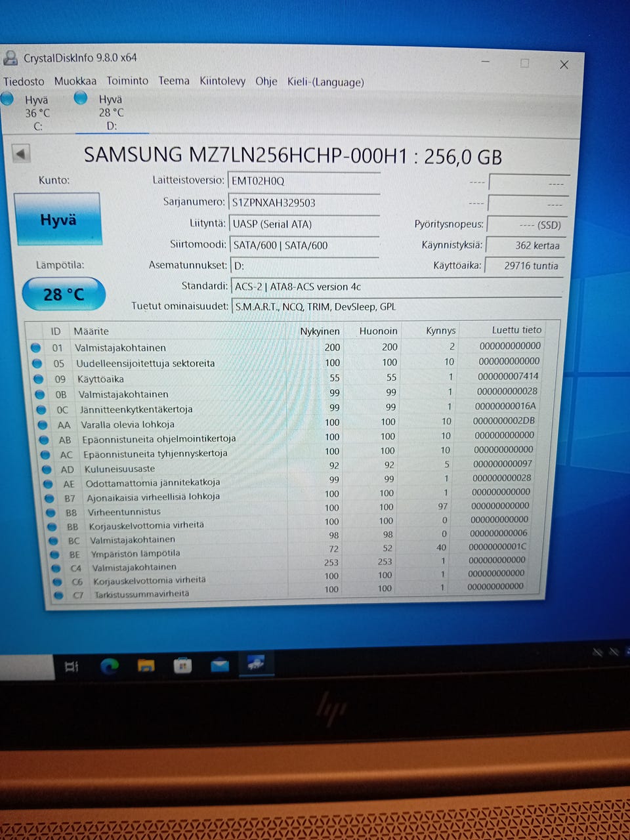The width and height of the screenshot is (630, 840).
Task: Click the blue health circle above drive D:
Action: (x=81, y=98)
